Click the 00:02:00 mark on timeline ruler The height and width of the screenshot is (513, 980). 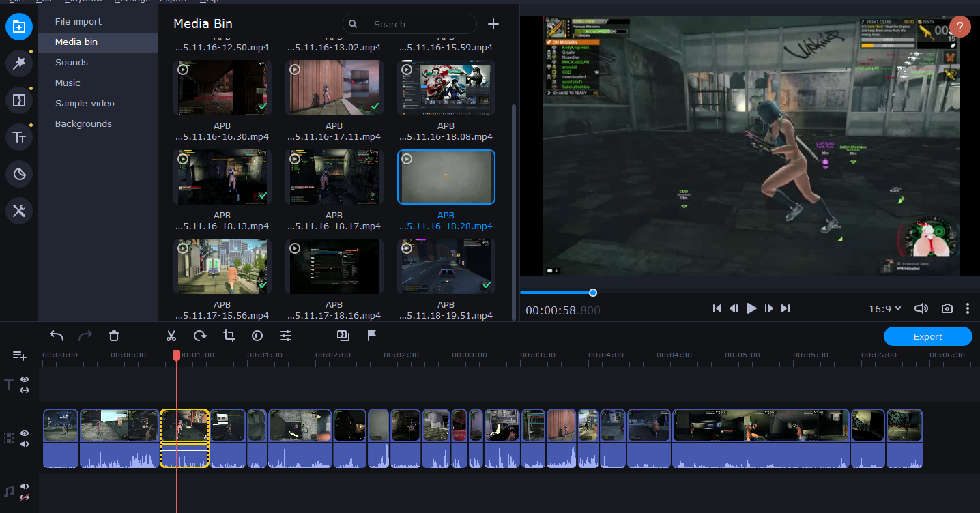point(333,355)
